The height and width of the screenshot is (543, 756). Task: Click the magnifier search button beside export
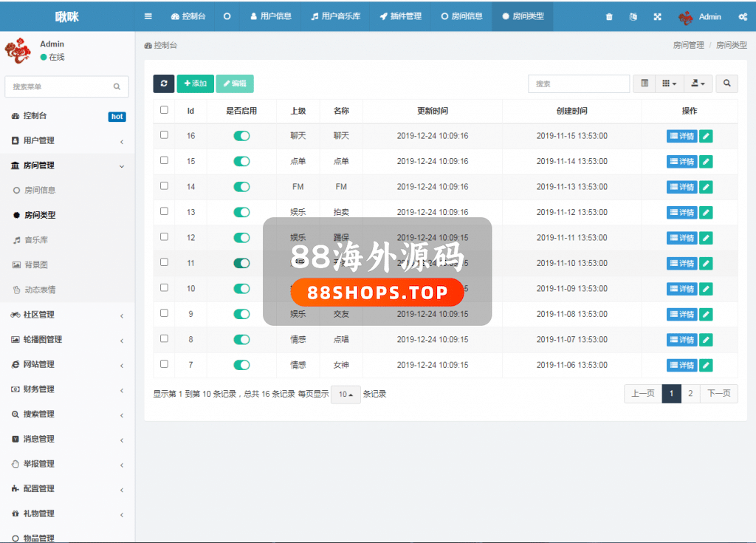[x=726, y=83]
